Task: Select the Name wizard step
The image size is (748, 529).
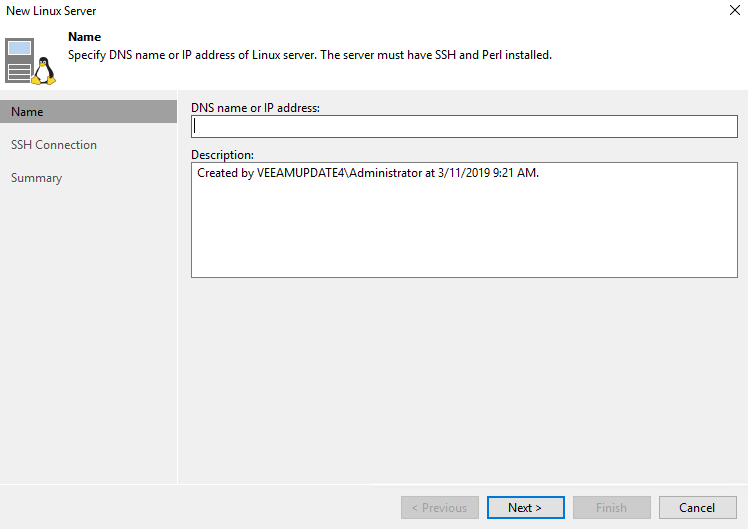Action: pyautogui.click(x=88, y=112)
